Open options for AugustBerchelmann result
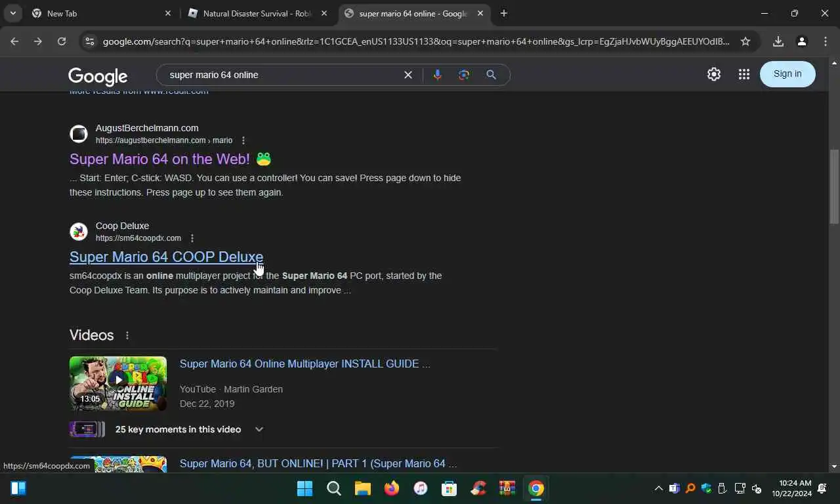840x504 pixels. tap(243, 140)
